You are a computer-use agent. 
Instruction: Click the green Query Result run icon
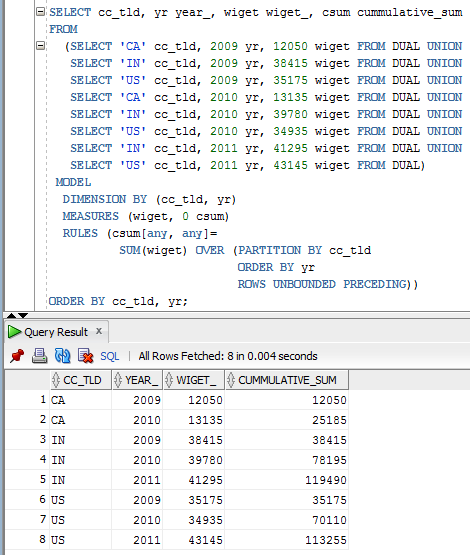click(x=14, y=332)
